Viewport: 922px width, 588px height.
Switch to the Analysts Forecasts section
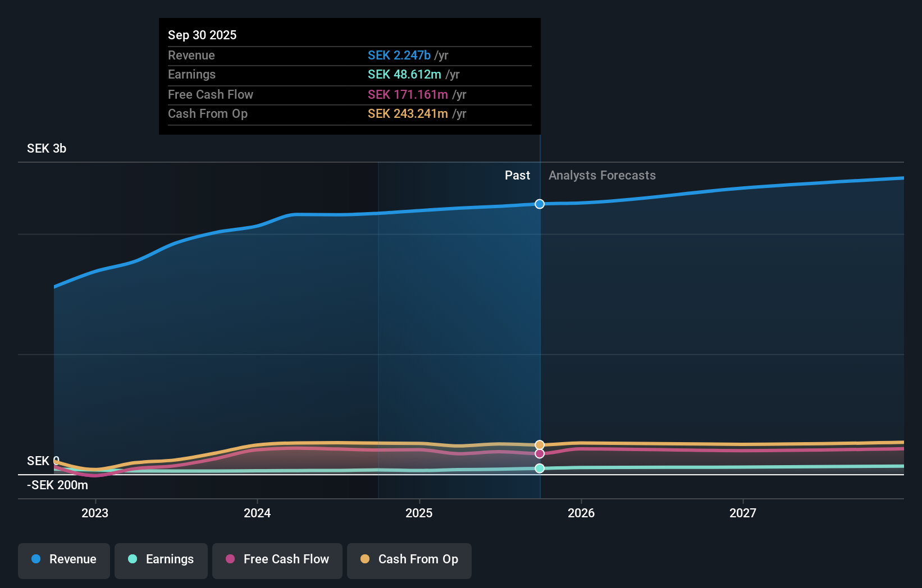click(x=602, y=175)
